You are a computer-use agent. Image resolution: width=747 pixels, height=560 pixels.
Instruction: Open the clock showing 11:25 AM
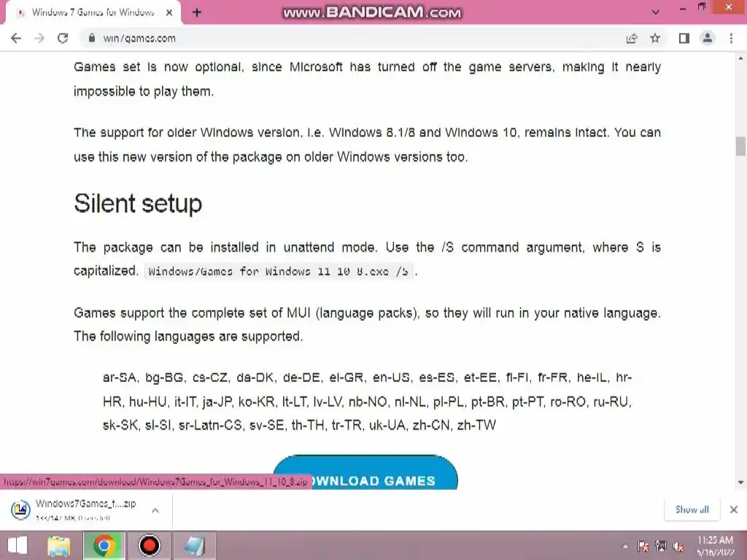click(715, 546)
